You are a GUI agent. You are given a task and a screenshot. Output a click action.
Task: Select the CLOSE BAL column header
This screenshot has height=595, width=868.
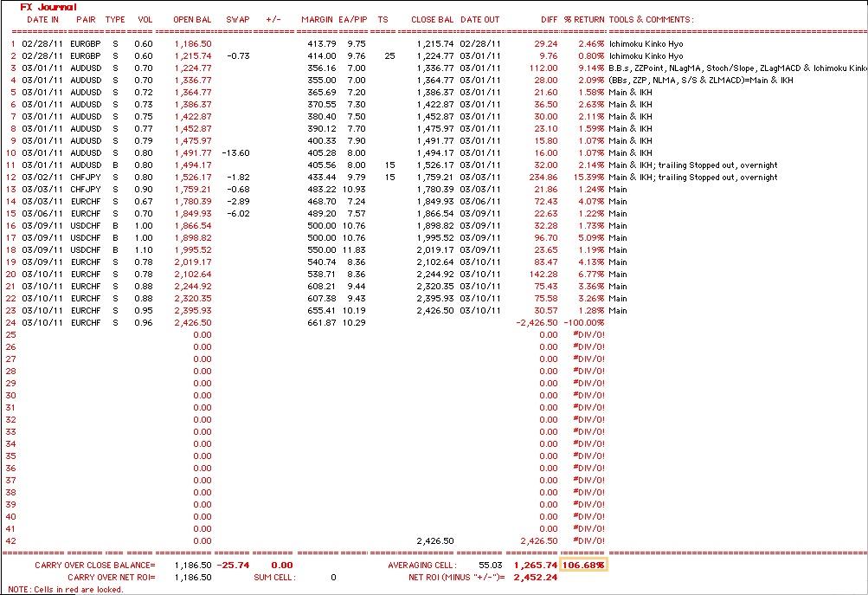point(433,19)
